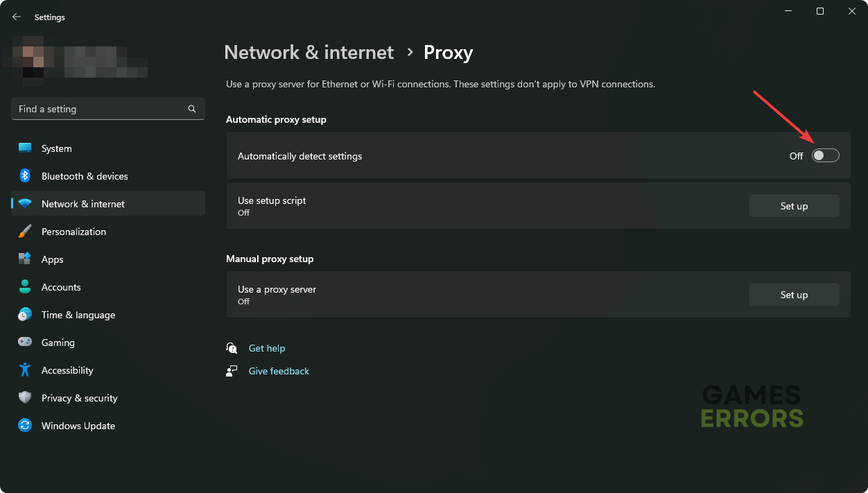Open Time & language clock icon

pos(25,315)
